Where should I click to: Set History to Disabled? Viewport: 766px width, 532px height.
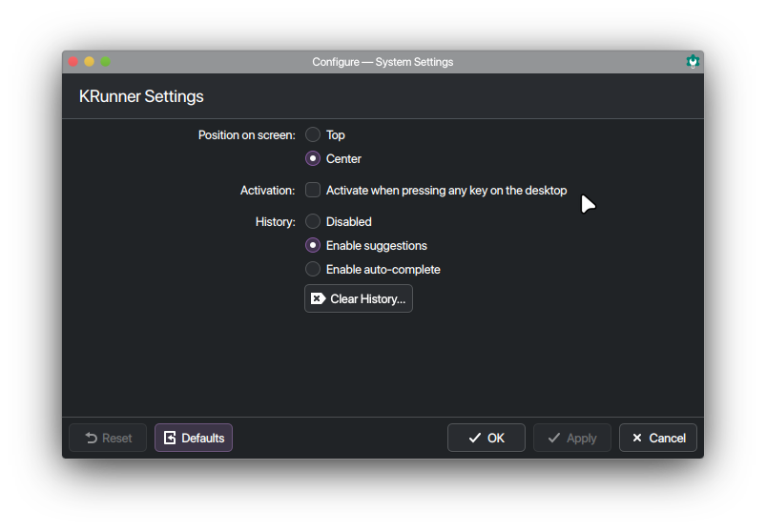pos(313,222)
